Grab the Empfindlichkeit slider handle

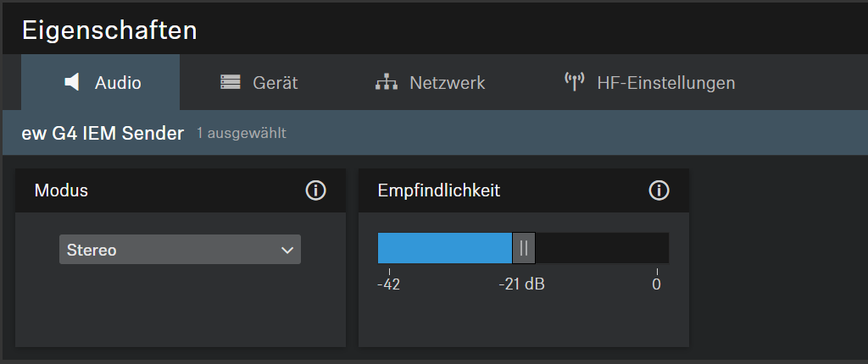coord(524,248)
